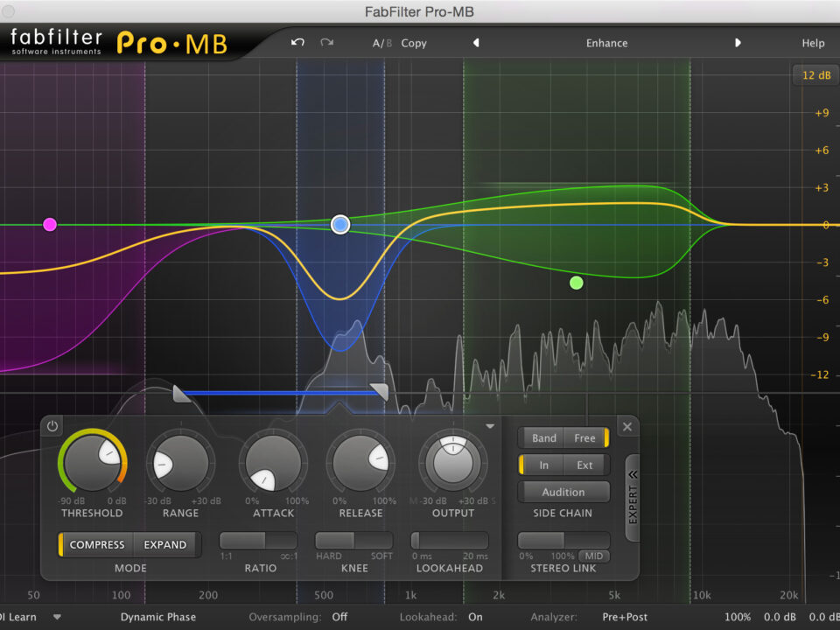Click the Audition button
The height and width of the screenshot is (630, 840).
click(563, 492)
